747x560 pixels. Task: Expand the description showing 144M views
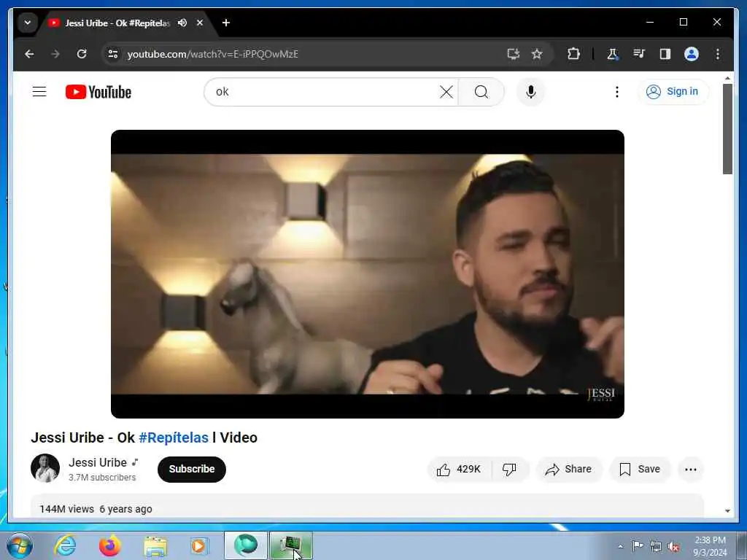[368, 507]
